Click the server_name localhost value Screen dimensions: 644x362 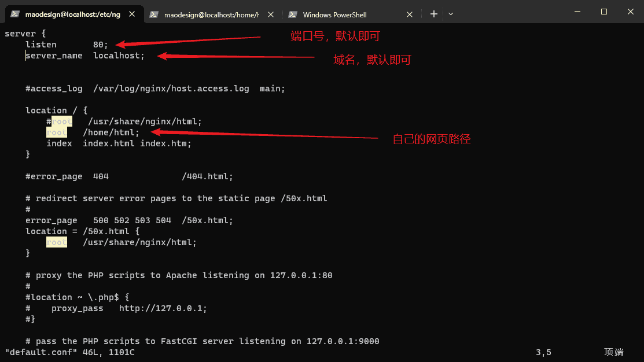[x=117, y=56]
